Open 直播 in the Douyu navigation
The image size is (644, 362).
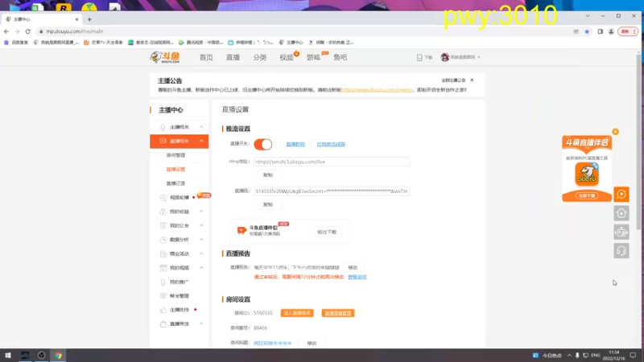click(233, 57)
